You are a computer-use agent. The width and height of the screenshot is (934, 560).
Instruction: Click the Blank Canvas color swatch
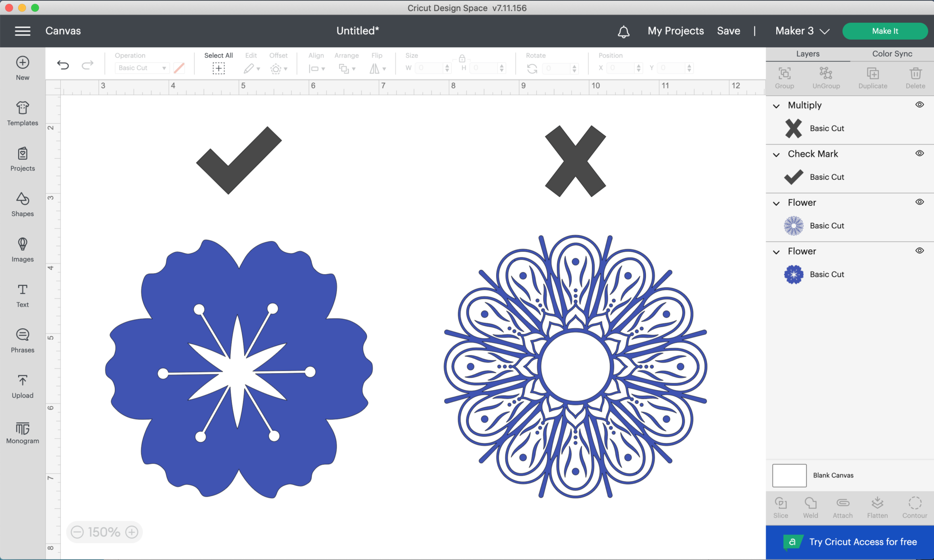(x=789, y=475)
